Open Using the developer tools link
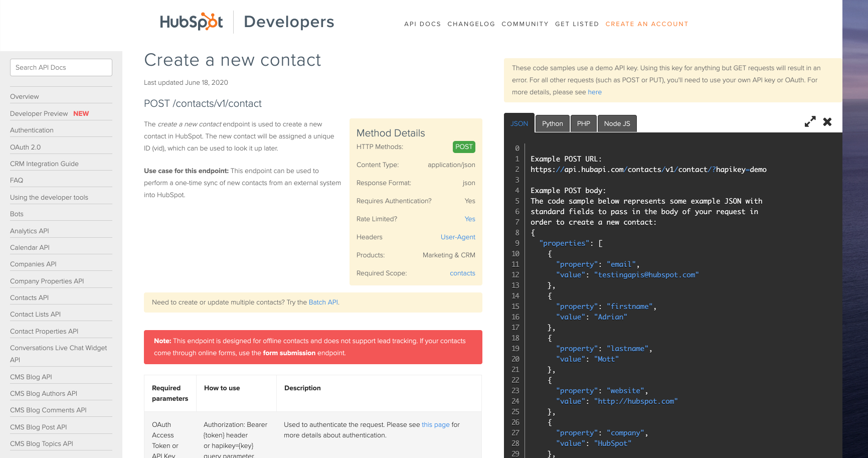This screenshot has height=458, width=868. [x=49, y=197]
